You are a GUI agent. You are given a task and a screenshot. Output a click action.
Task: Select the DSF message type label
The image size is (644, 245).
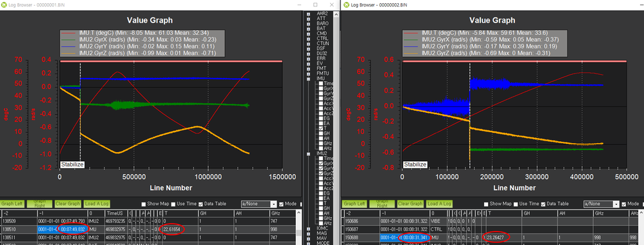tap(321, 48)
